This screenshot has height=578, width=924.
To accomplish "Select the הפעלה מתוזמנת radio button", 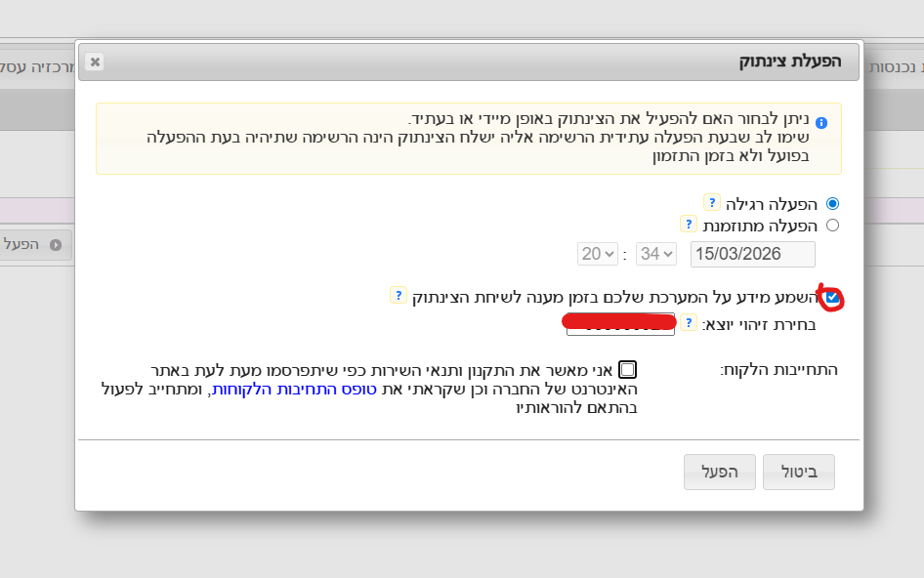I will tap(831, 225).
